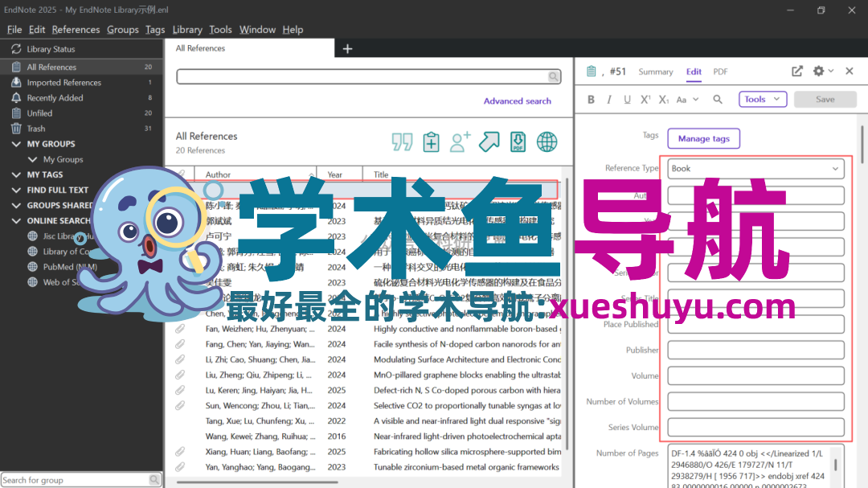Open the File menu
Screen dimensions: 868x488
(x=14, y=30)
